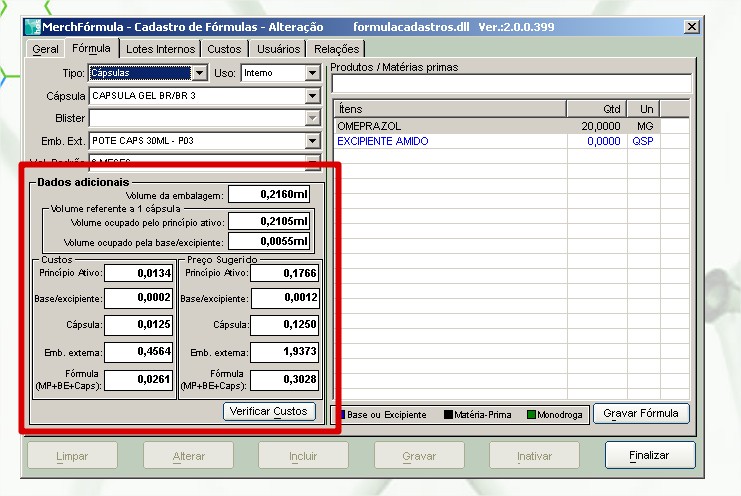Screen dimensions: 741x496
Task: Select the EXCIPIENTE AMIDO row
Action: [x=450, y=142]
